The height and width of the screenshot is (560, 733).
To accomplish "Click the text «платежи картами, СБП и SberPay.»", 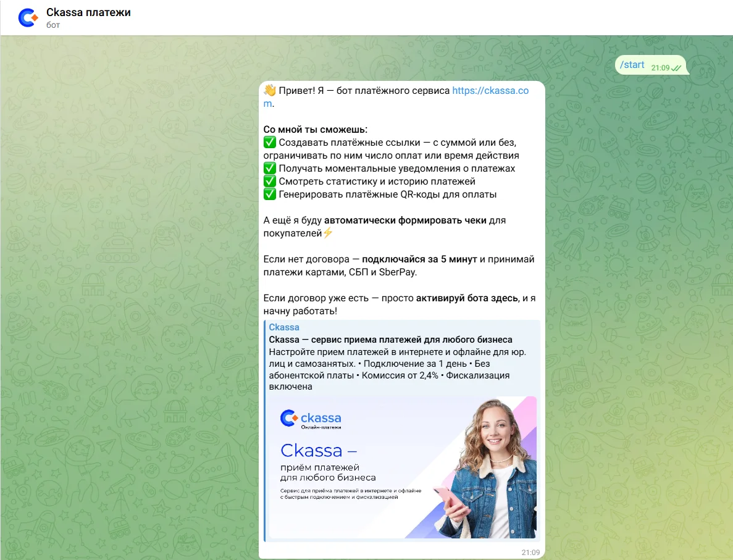I will [x=340, y=272].
